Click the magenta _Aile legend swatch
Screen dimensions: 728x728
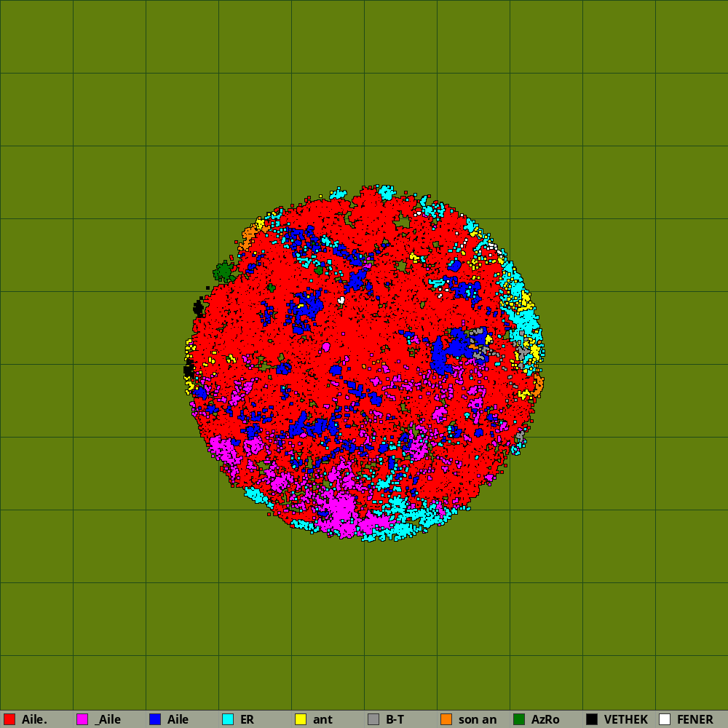82,719
